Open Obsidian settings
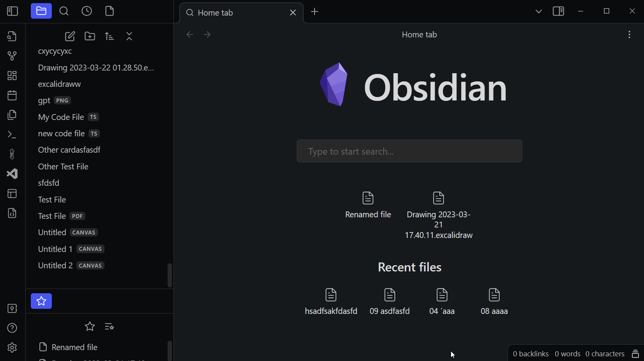The image size is (644, 361). (x=12, y=348)
